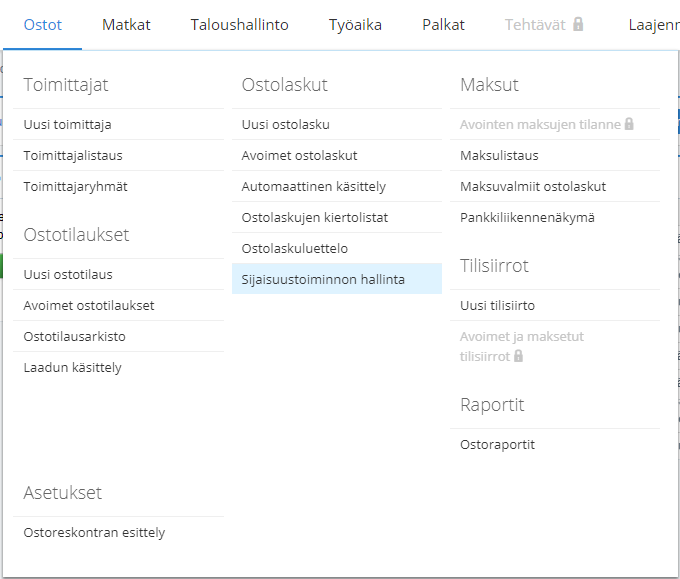The width and height of the screenshot is (680, 579).
Task: Click the lock icon beside Avointen maksujen tilanne
Action: (629, 124)
